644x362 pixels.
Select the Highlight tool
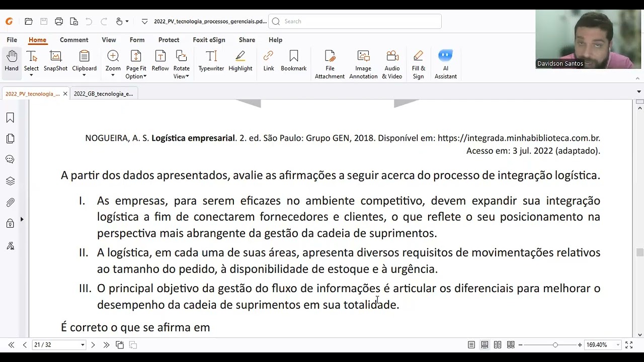click(240, 61)
